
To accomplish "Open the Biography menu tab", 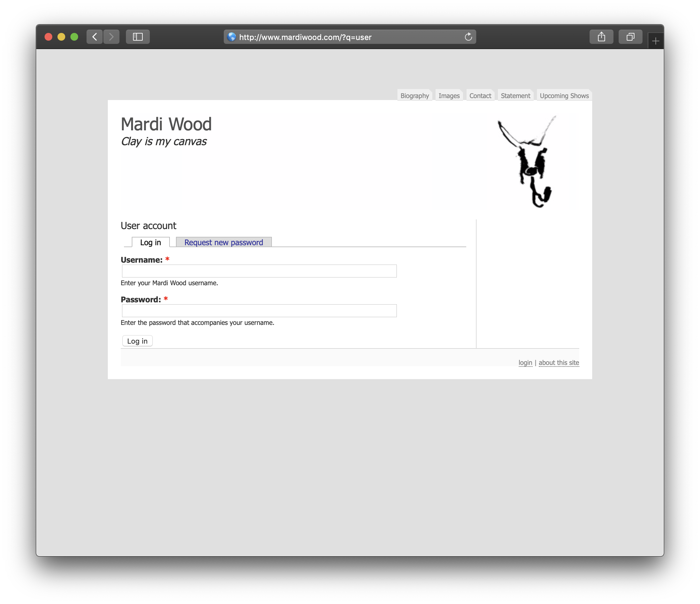I will click(x=415, y=96).
